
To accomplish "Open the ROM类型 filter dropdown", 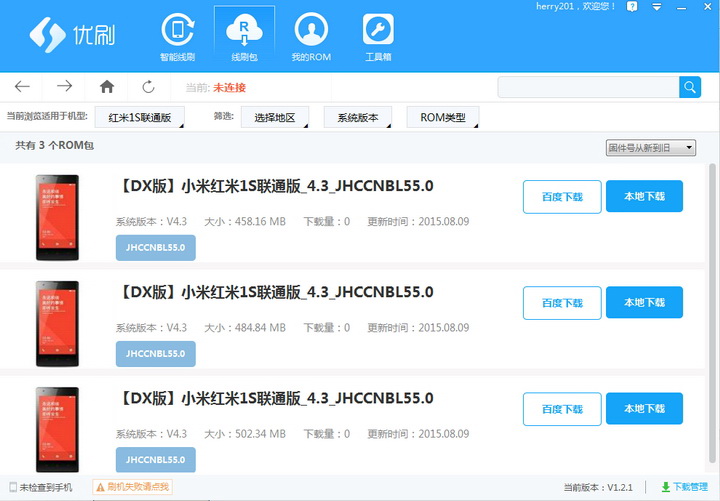I will tap(443, 118).
